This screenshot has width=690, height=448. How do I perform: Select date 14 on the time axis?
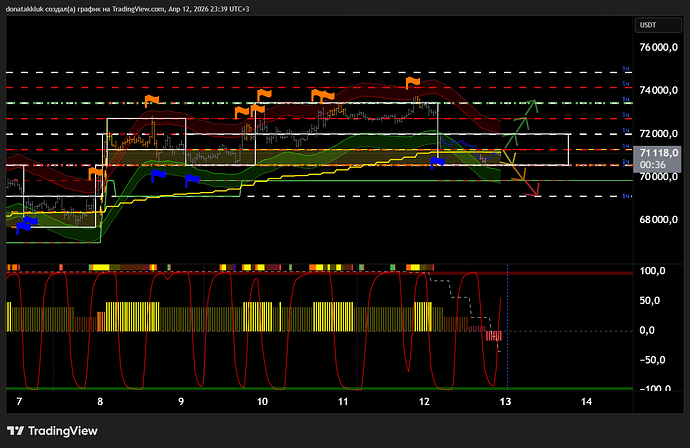click(586, 401)
